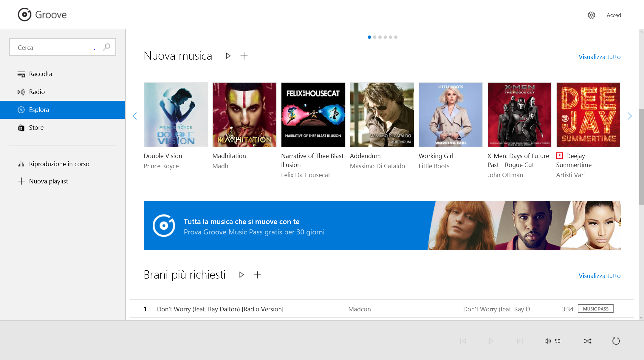The width and height of the screenshot is (644, 360).
Task: Click scrollbar up arrow
Action: [641, 32]
